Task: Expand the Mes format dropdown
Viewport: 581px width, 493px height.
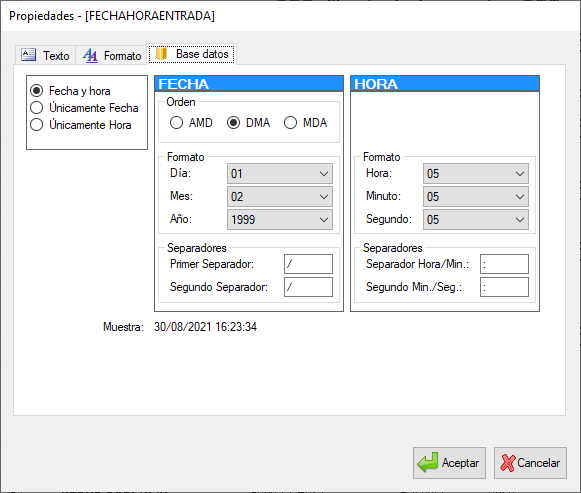Action: (280, 197)
